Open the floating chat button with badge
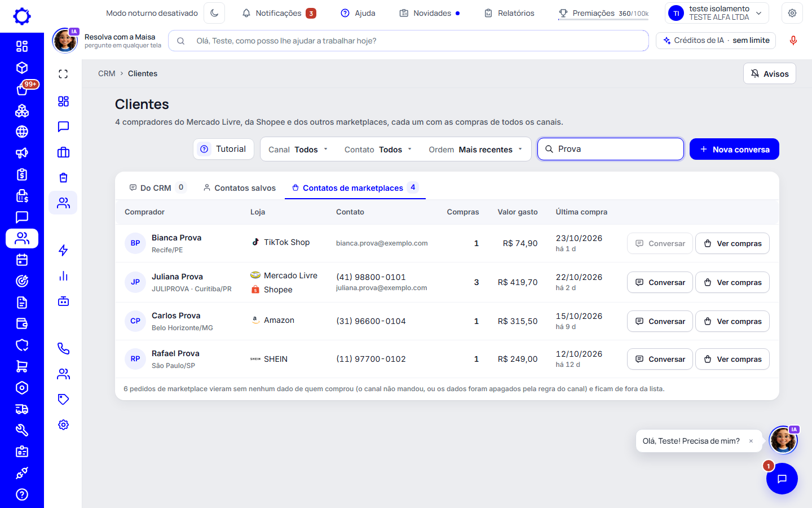 [x=782, y=479]
